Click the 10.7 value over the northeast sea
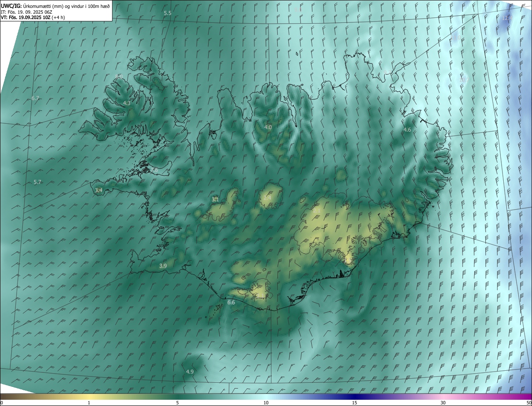This screenshot has height=406, width=532. pos(463,79)
